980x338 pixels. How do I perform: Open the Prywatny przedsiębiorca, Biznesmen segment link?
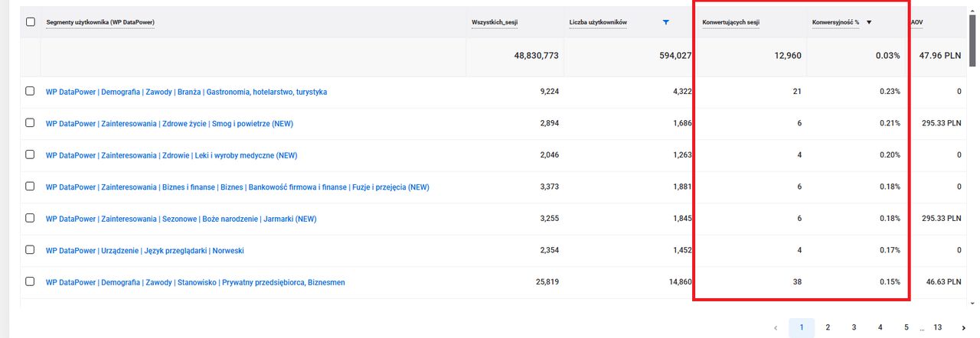click(195, 282)
